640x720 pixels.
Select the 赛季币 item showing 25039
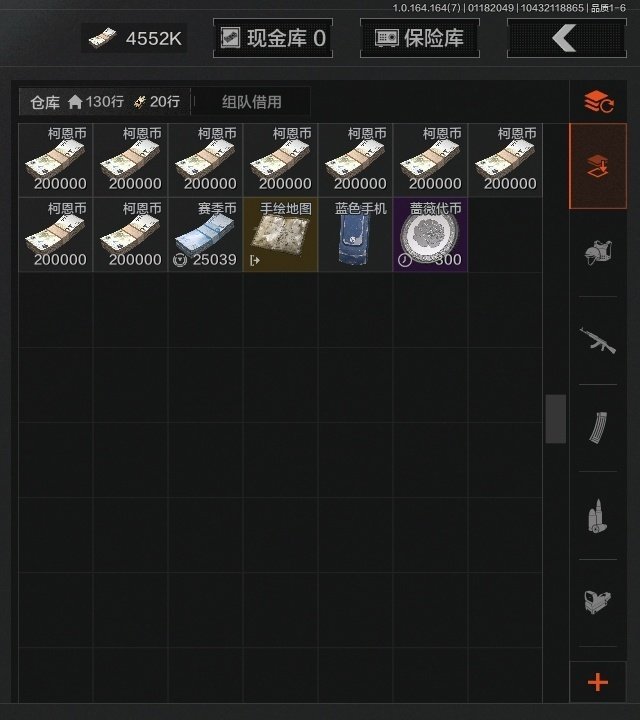click(x=206, y=235)
